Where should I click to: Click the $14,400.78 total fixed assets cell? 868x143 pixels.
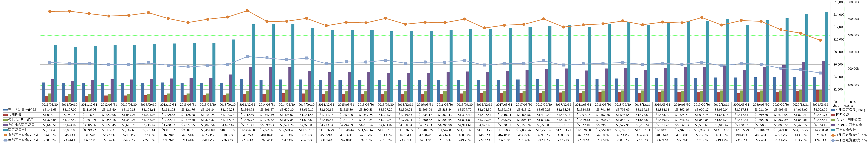click(x=820, y=130)
